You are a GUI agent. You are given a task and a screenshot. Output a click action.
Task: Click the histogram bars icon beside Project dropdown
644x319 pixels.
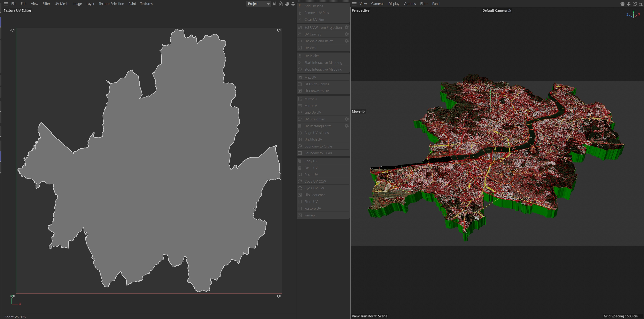(x=274, y=4)
